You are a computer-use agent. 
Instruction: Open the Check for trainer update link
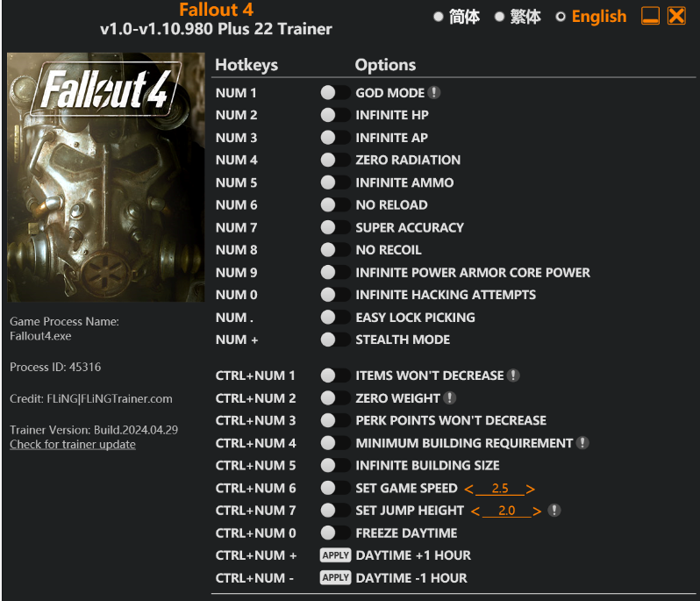73,445
